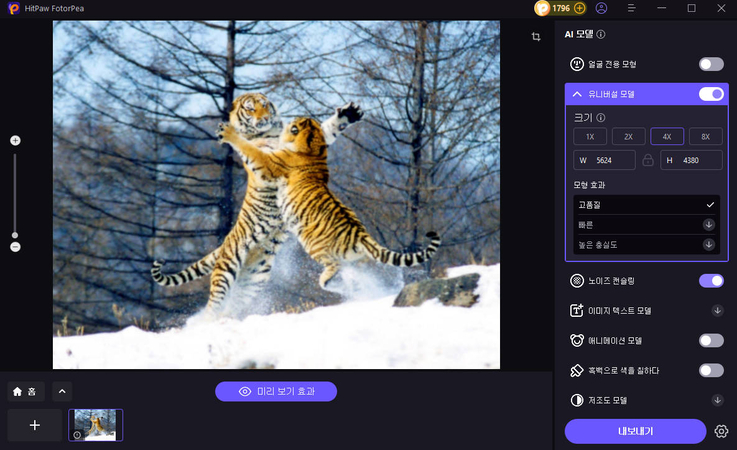
Task: Turn on the 애니메이션 모델 toggle
Action: [711, 340]
